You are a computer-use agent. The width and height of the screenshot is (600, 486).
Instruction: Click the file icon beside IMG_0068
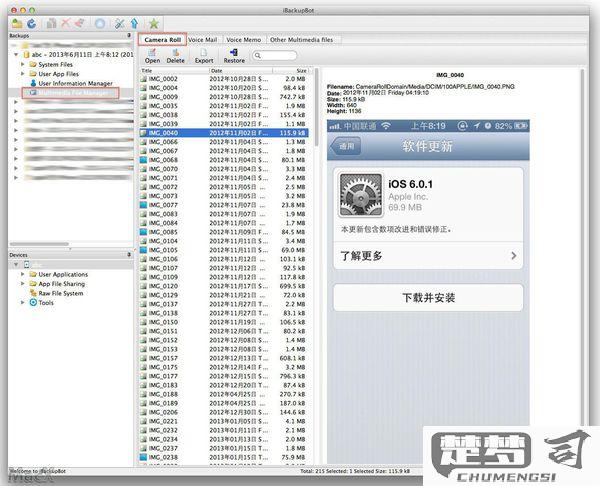[143, 160]
